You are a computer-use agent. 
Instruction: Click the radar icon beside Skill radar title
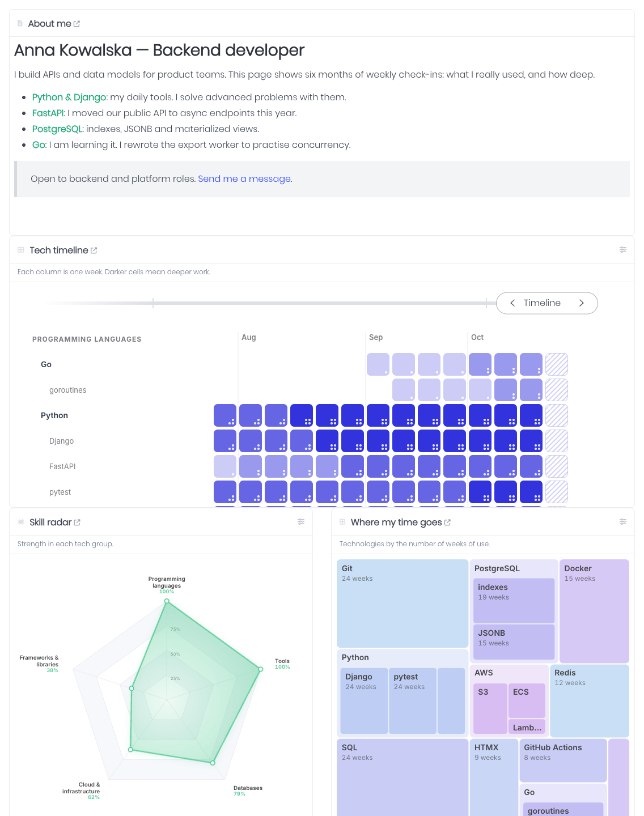point(21,522)
